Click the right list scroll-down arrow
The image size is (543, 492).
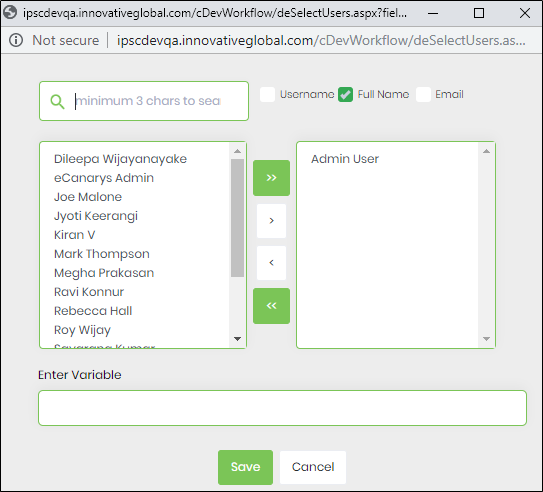tap(487, 339)
